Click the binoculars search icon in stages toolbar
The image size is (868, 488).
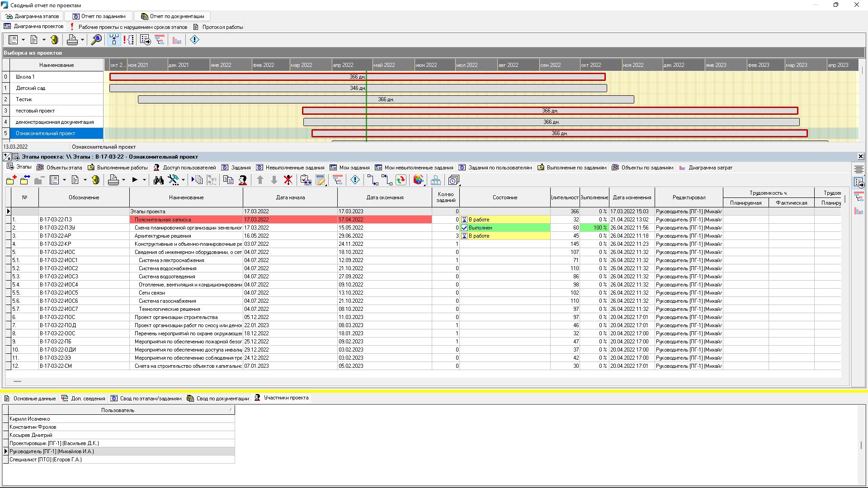coord(158,180)
